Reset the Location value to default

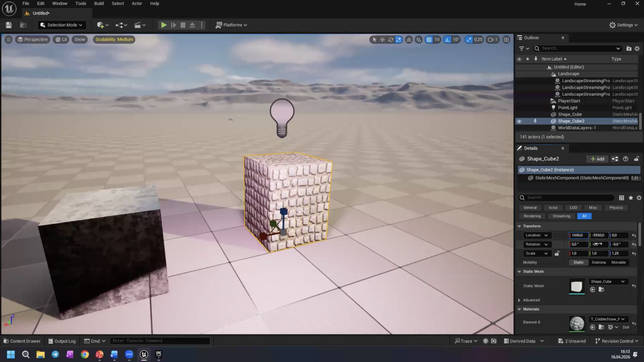(634, 236)
